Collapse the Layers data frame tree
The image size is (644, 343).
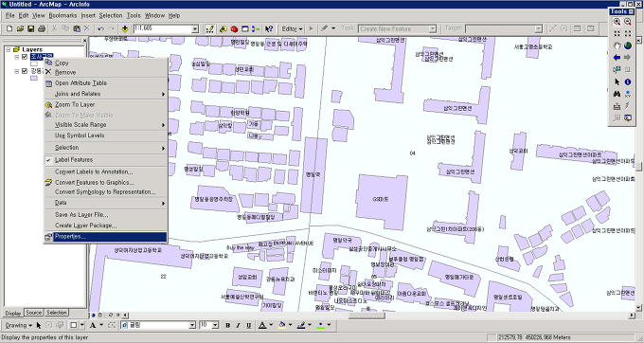[9, 49]
